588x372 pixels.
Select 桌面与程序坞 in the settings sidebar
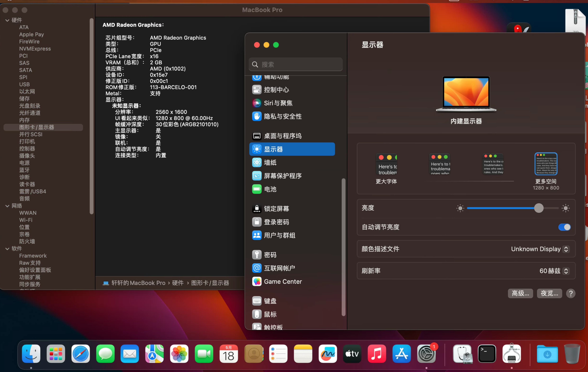(x=282, y=136)
